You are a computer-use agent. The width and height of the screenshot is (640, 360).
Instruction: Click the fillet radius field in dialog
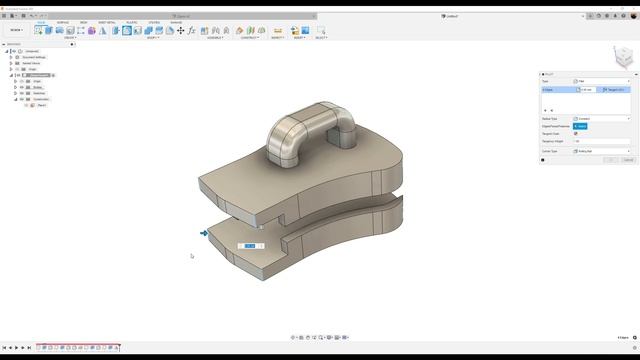click(x=587, y=90)
